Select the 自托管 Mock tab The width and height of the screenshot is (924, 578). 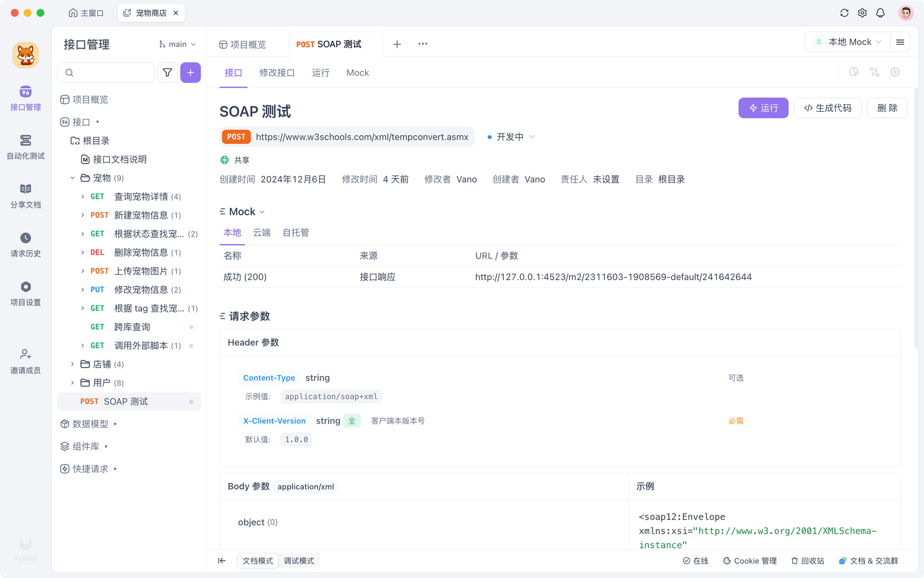[x=296, y=233]
